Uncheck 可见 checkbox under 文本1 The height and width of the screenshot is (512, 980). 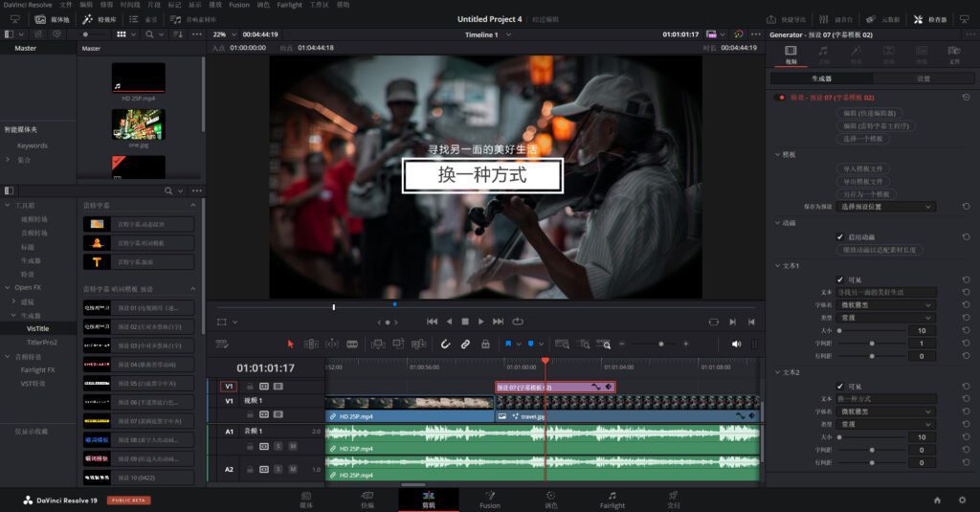840,279
